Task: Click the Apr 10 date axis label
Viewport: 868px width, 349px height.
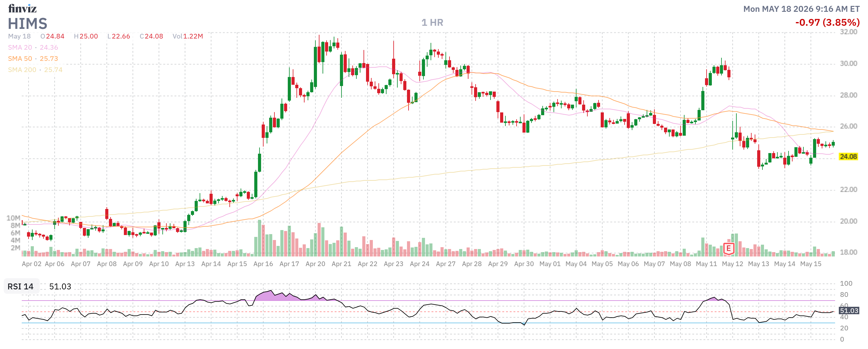Action: pos(159,264)
